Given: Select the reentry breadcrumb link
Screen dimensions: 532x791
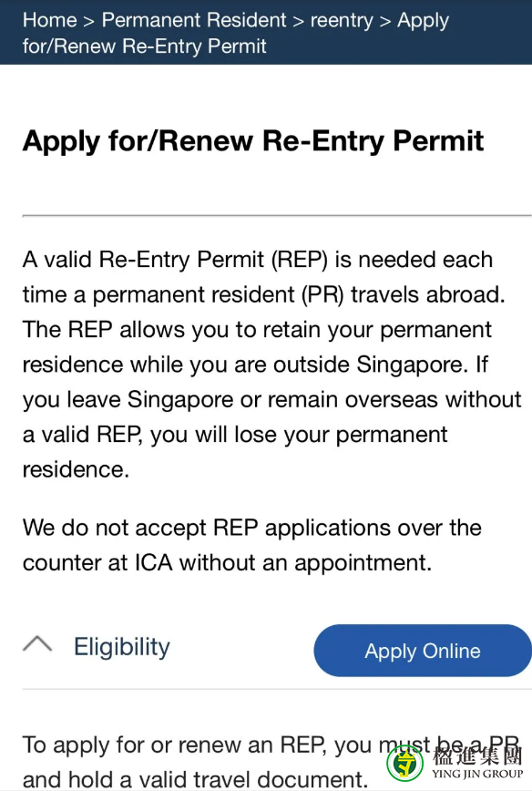Looking at the screenshot, I should (x=342, y=21).
